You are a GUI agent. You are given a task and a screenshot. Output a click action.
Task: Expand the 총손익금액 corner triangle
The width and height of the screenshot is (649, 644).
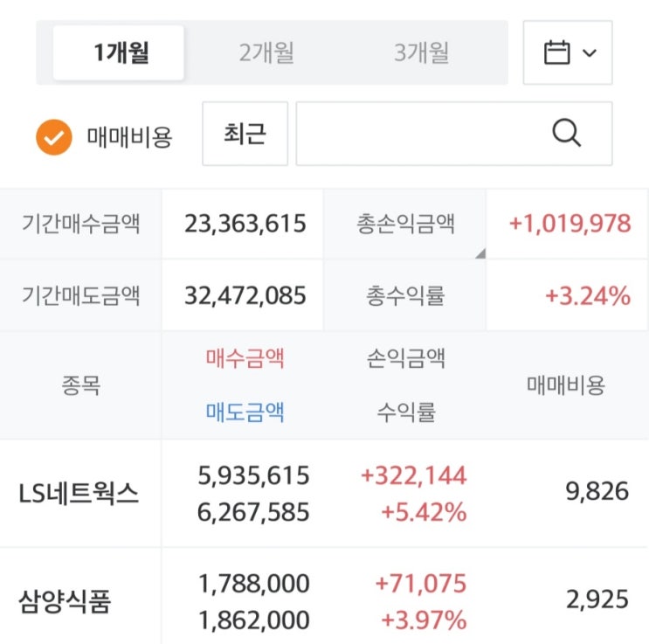tap(479, 253)
